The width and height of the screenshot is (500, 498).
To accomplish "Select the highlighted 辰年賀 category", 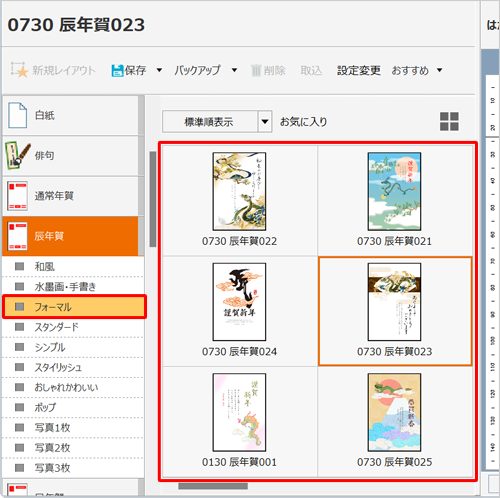I will [70, 236].
